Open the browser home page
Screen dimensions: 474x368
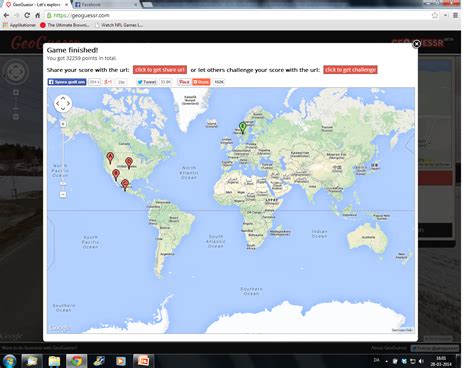[38, 15]
